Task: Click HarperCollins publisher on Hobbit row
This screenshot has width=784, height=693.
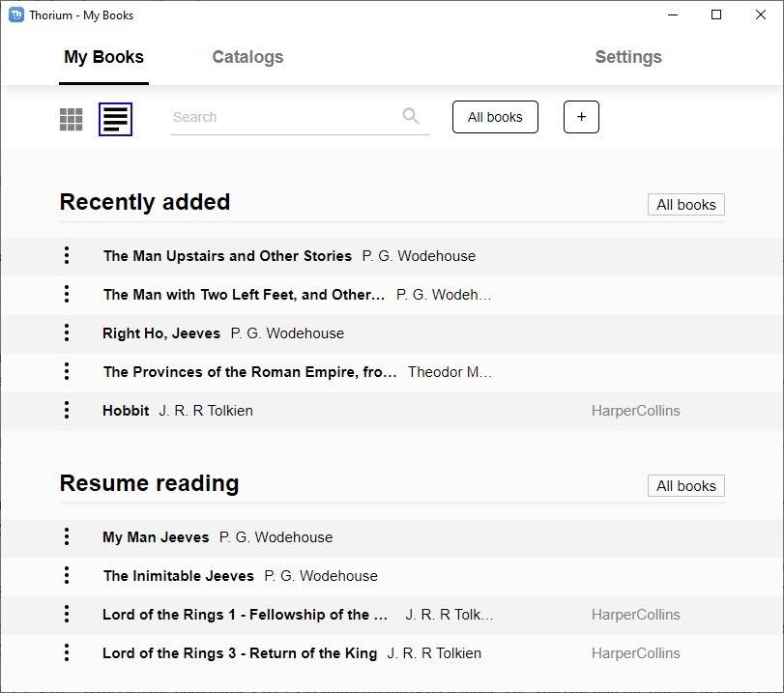Action: 635,411
